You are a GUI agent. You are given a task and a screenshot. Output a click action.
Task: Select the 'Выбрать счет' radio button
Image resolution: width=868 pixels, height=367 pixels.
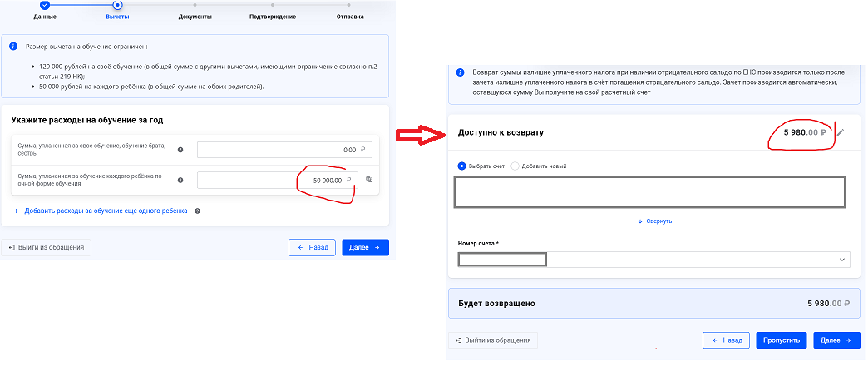pos(462,166)
